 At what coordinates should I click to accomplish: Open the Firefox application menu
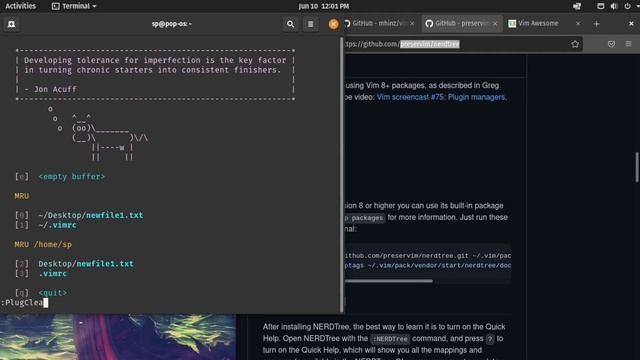(628, 44)
